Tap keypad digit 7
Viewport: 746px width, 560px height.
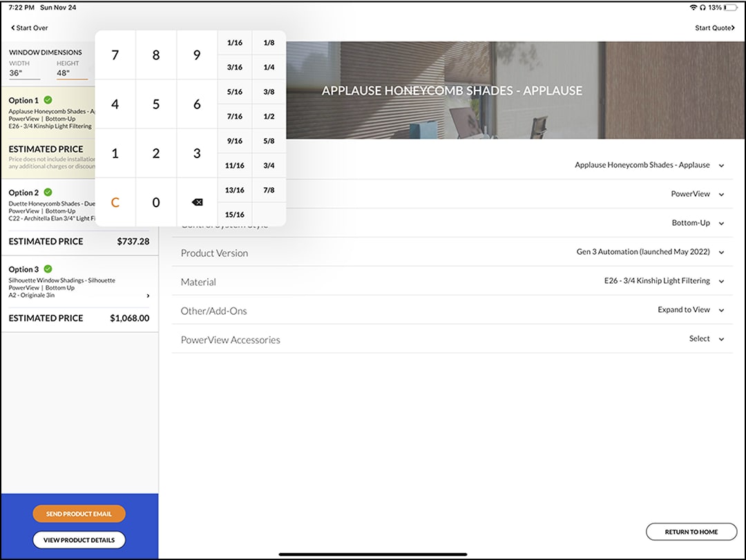(x=115, y=55)
